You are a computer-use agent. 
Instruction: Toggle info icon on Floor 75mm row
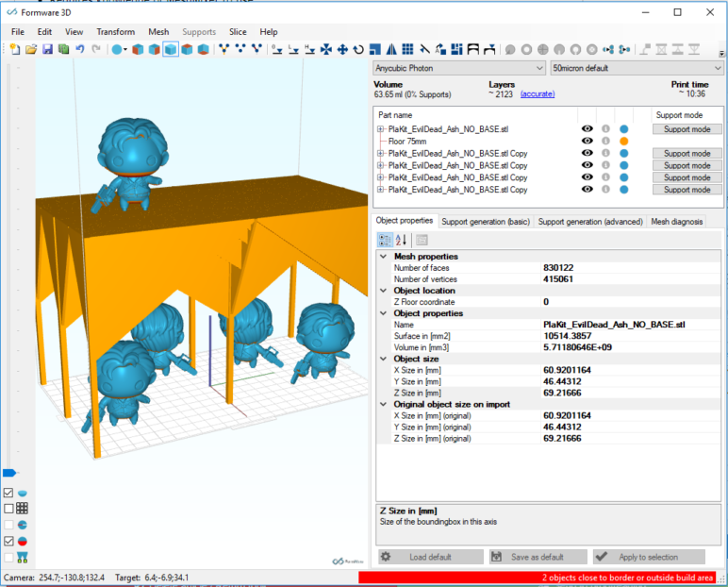(606, 141)
